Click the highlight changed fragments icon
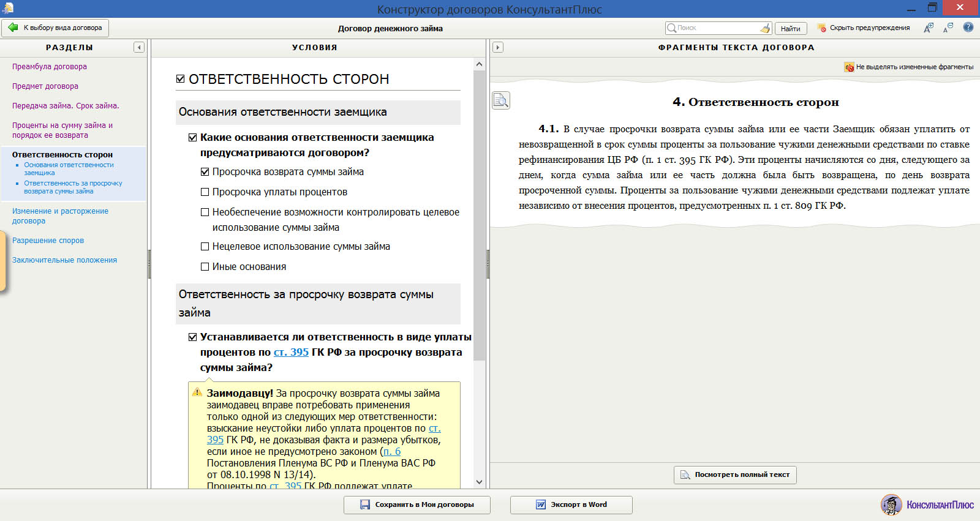The image size is (980, 521). (849, 67)
